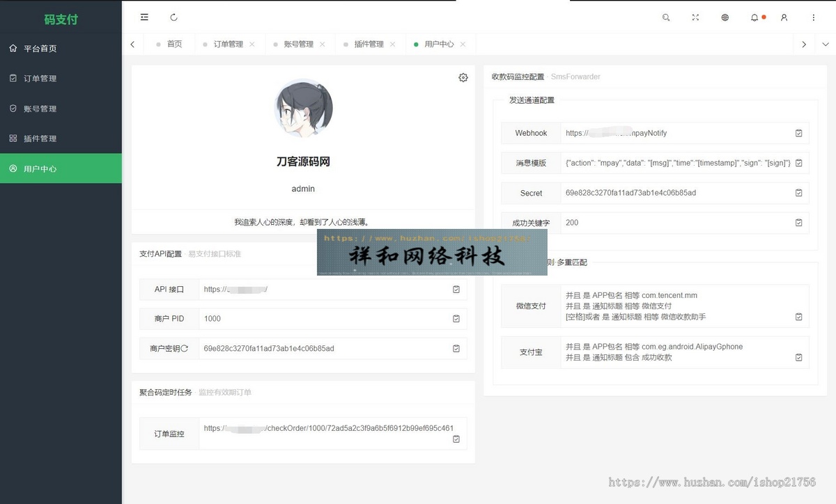Screen dimensions: 836x504
Task: Close the 订单管理 tab
Action: click(x=252, y=44)
